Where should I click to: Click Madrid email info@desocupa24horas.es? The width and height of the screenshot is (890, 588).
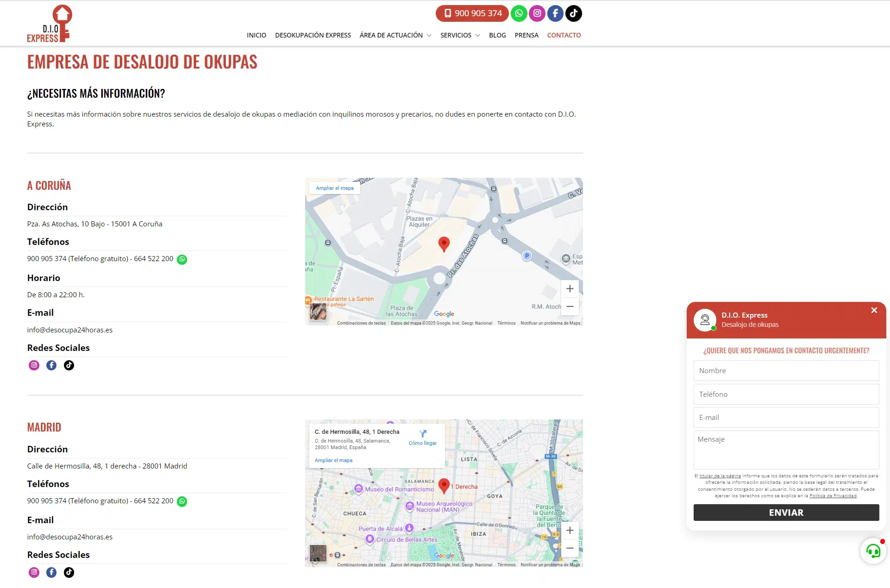[x=70, y=537]
